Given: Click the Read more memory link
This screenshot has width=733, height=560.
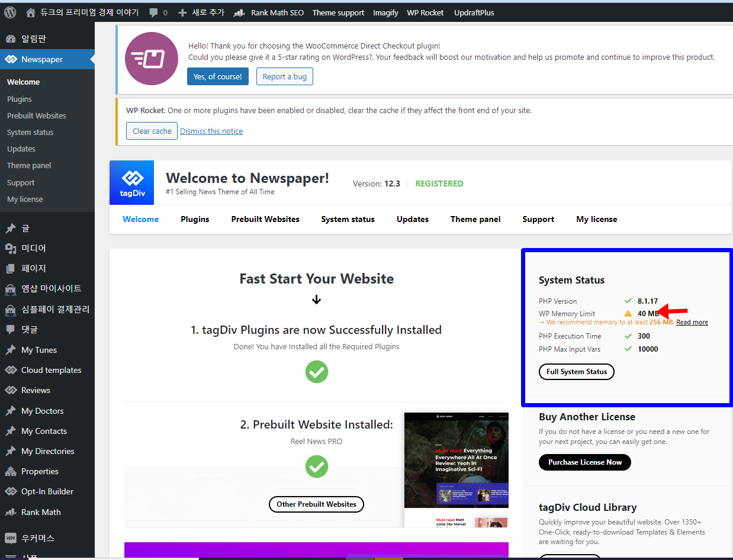Looking at the screenshot, I should click(692, 322).
